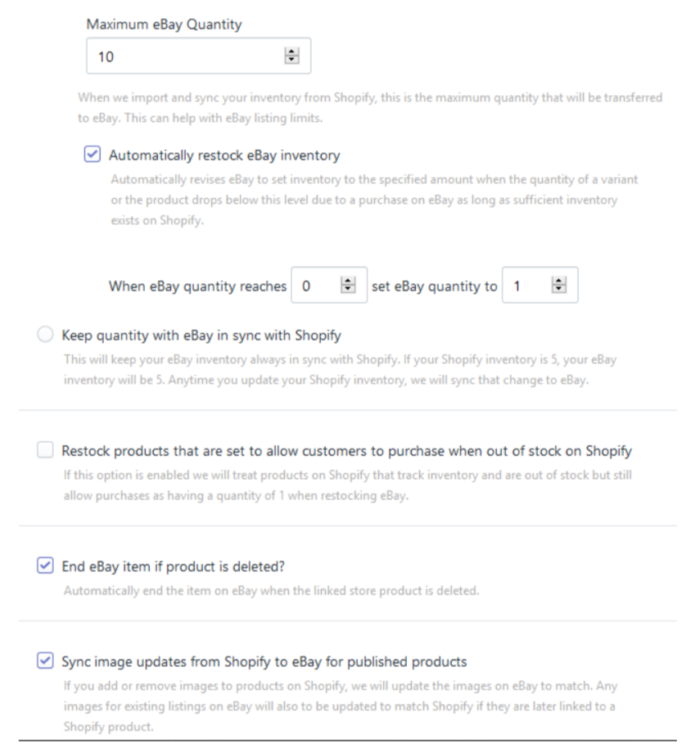Enable Restock products when out of stock checkbox
This screenshot has width=700, height=753.
point(46,450)
